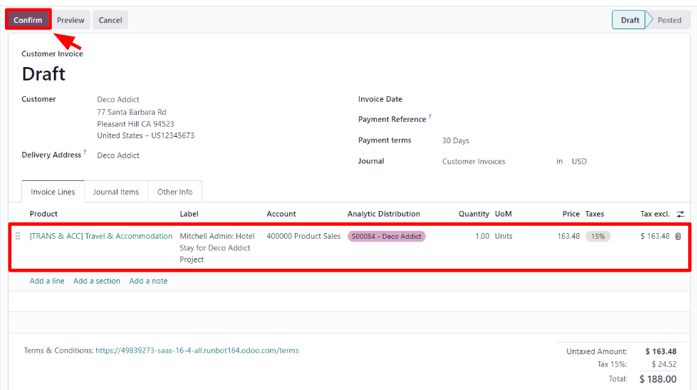Grab the drag handle of the invoice line
Viewport: 697px width, 390px height.
pos(18,236)
